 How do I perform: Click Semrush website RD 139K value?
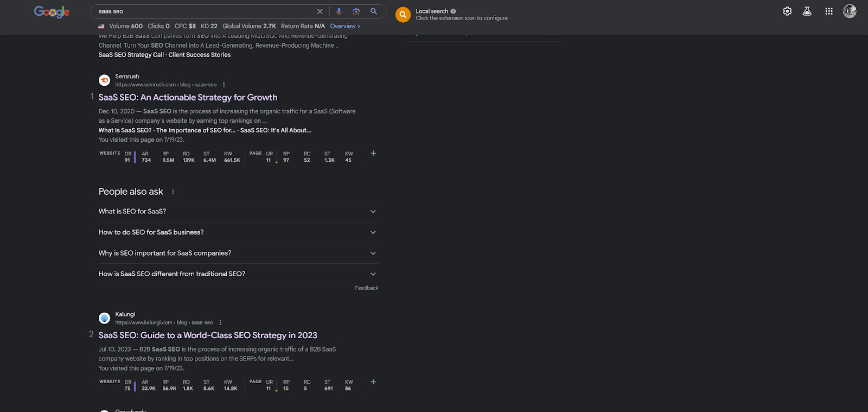click(189, 160)
